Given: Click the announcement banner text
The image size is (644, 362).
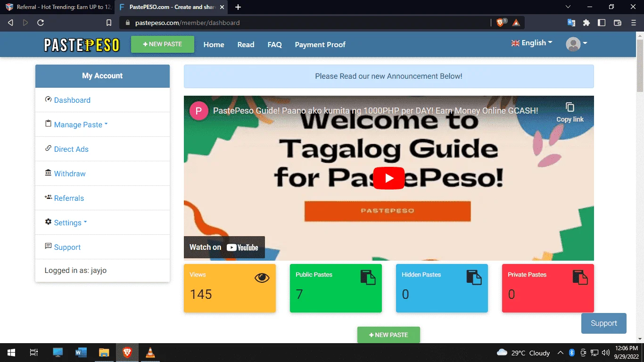Looking at the screenshot, I should tap(388, 76).
